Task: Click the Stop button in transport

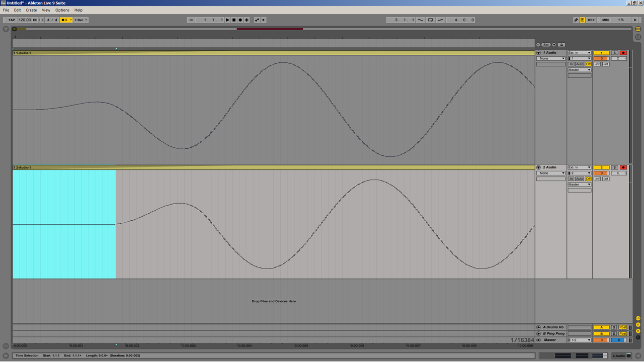Action: pos(234,20)
